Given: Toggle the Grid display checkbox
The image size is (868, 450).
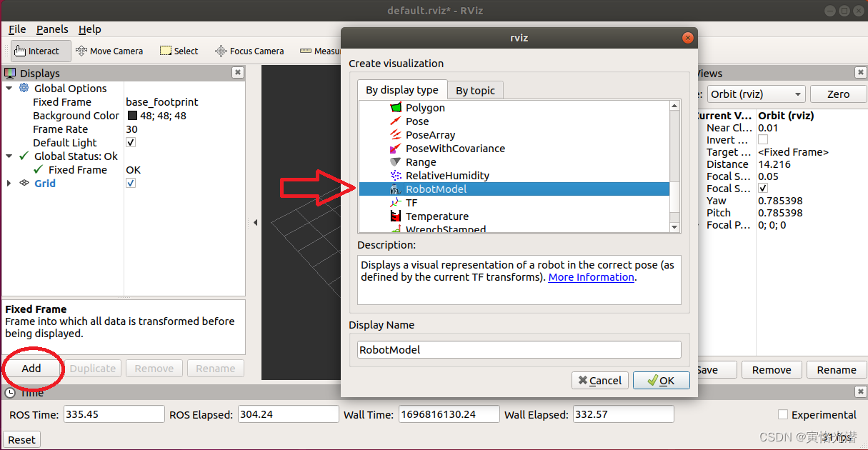Looking at the screenshot, I should tap(131, 183).
